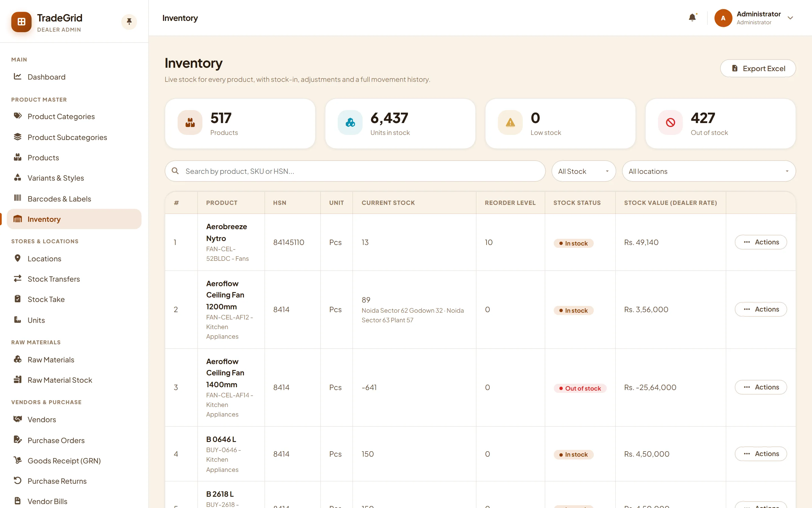This screenshot has height=508, width=812.
Task: Click stock value Rs. 3,56,000
Action: [646, 309]
